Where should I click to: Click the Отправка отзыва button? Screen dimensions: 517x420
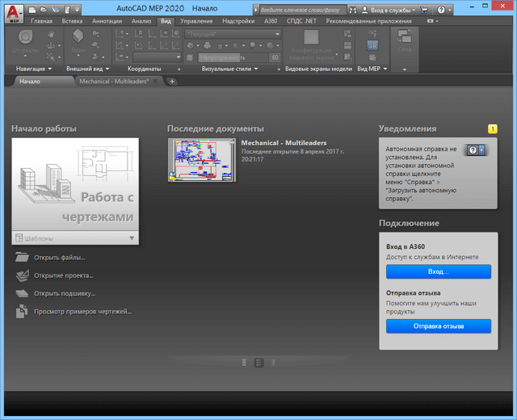point(438,326)
